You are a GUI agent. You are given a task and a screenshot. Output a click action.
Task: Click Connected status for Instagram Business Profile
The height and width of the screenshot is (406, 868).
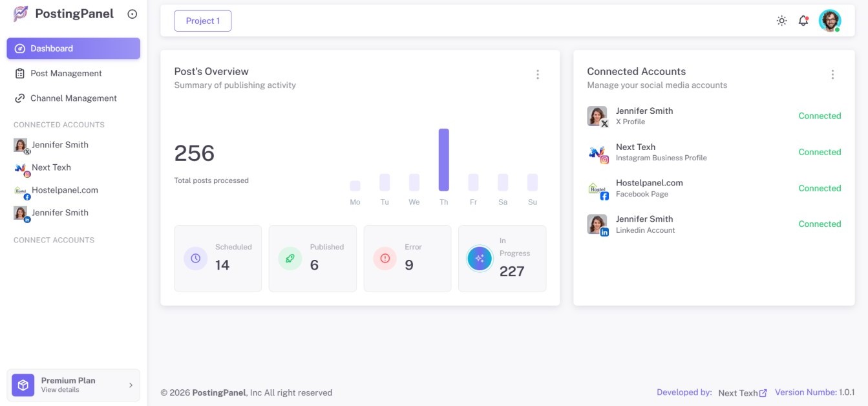click(820, 152)
